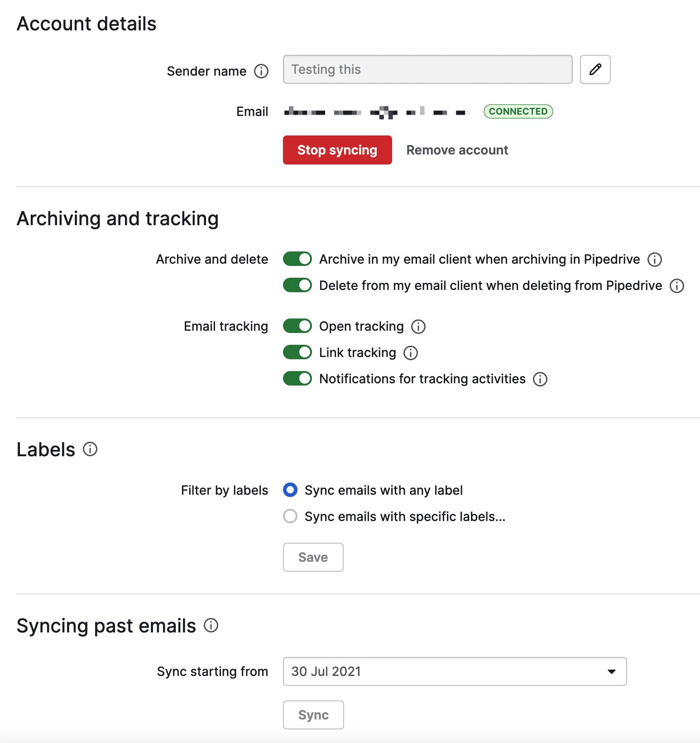The height and width of the screenshot is (743, 700).
Task: Click the Remove account link
Action: pyautogui.click(x=457, y=150)
